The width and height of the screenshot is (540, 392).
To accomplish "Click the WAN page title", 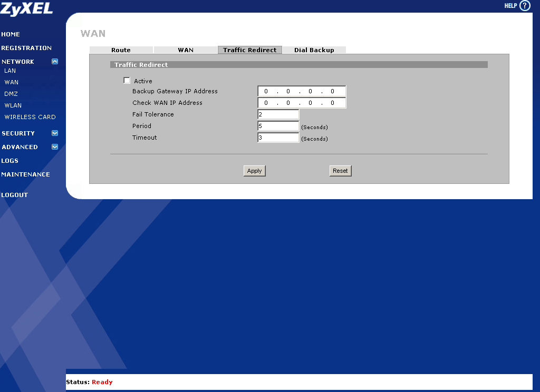I will (93, 33).
